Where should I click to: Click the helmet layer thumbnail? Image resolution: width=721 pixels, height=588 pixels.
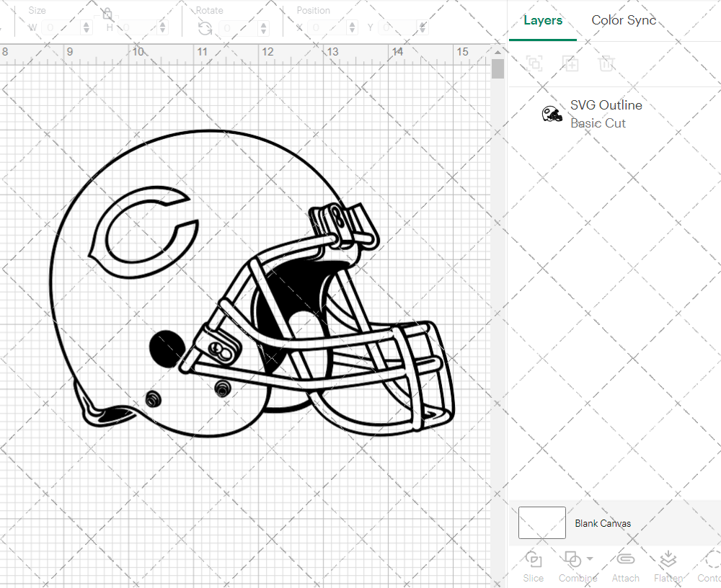click(552, 114)
